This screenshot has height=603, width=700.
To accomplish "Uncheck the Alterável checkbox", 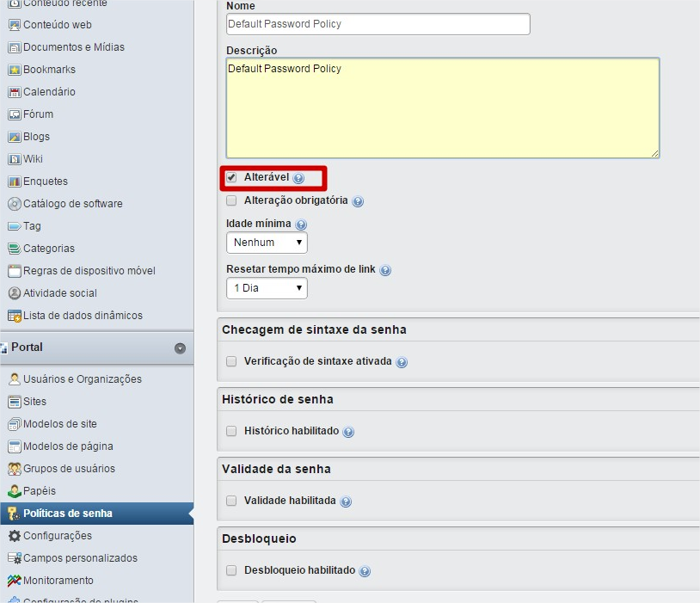I will point(230,178).
